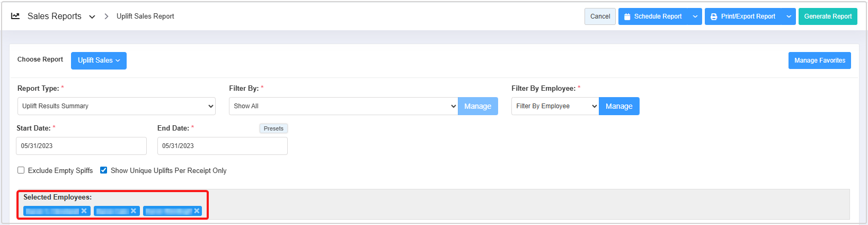This screenshot has width=868, height=225.
Task: Open the Filter By Employee dropdown
Action: [555, 106]
